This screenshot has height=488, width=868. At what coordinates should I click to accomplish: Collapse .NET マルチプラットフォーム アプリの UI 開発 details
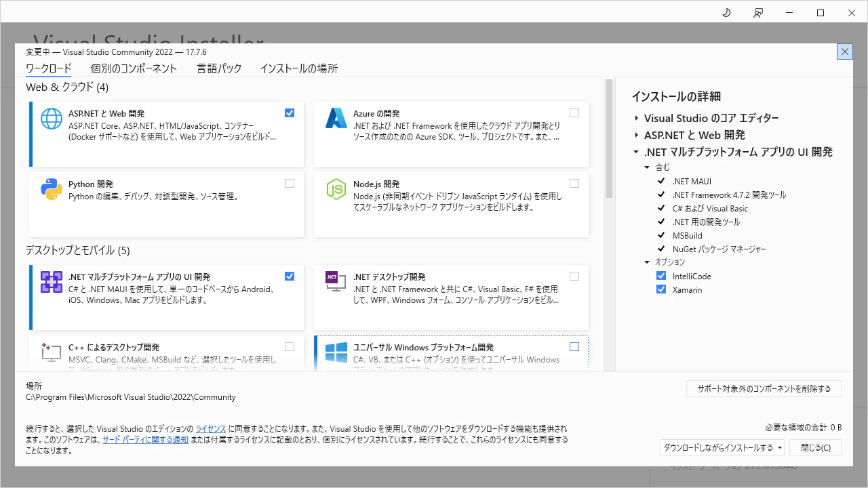pos(636,152)
